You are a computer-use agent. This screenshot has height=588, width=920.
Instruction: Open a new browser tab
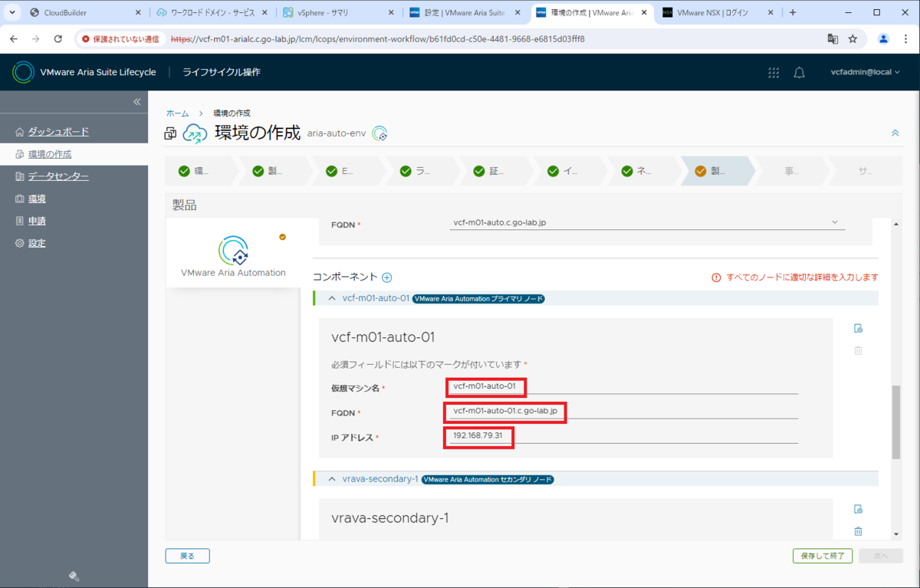pyautogui.click(x=793, y=12)
